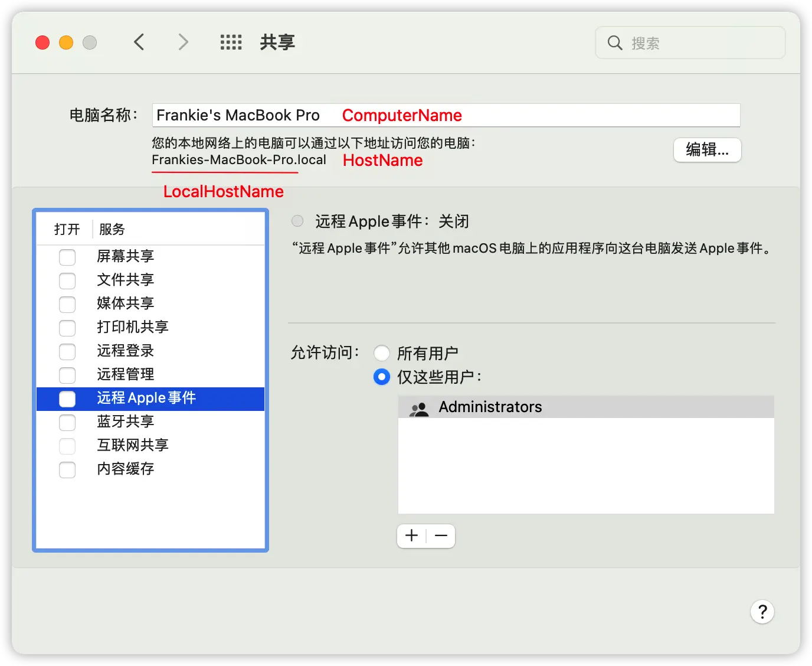
Task: Enable the 屏幕共享 checkbox
Action: click(67, 257)
